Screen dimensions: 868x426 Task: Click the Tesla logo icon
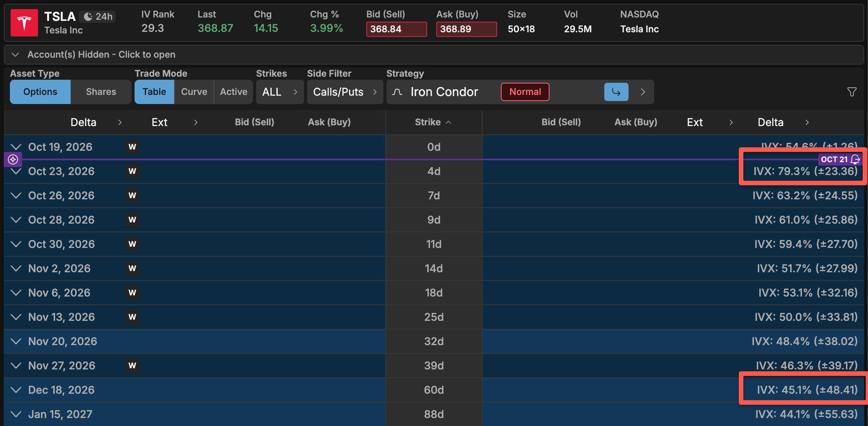pos(24,23)
